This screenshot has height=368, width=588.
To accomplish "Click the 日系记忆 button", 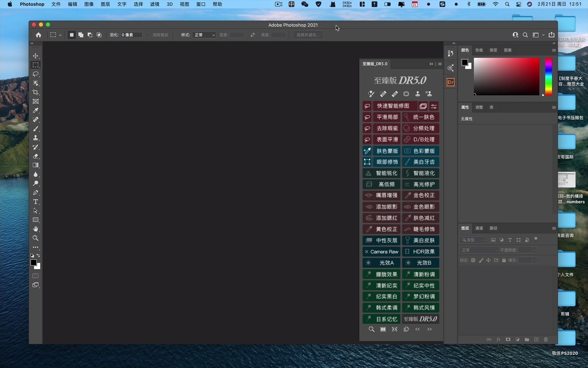I will 381,319.
